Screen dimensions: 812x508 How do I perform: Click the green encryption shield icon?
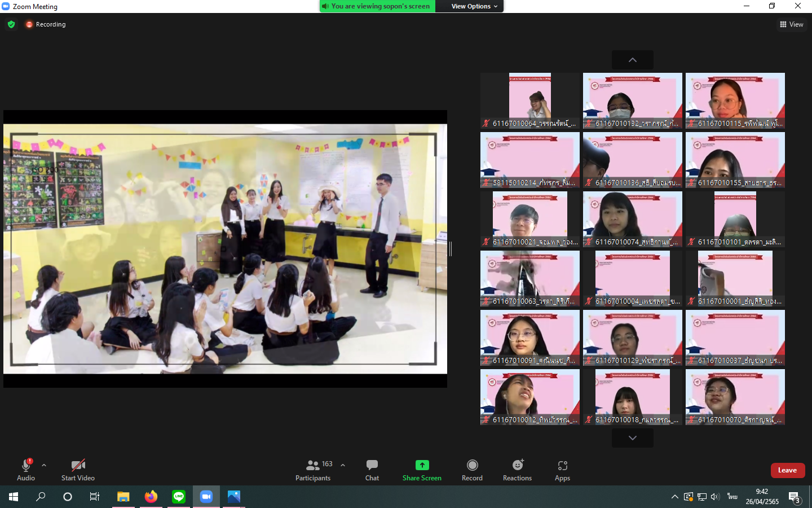click(11, 24)
